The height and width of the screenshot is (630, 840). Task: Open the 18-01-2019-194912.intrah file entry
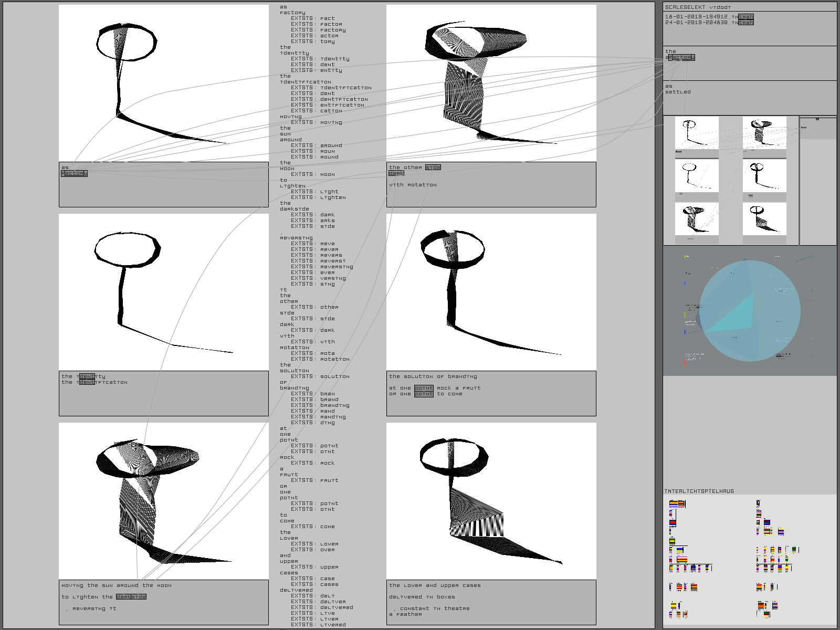pyautogui.click(x=709, y=17)
